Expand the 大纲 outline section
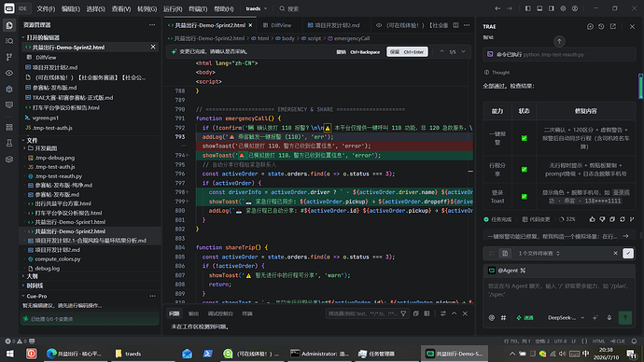This screenshot has height=362, width=644. click(x=32, y=276)
